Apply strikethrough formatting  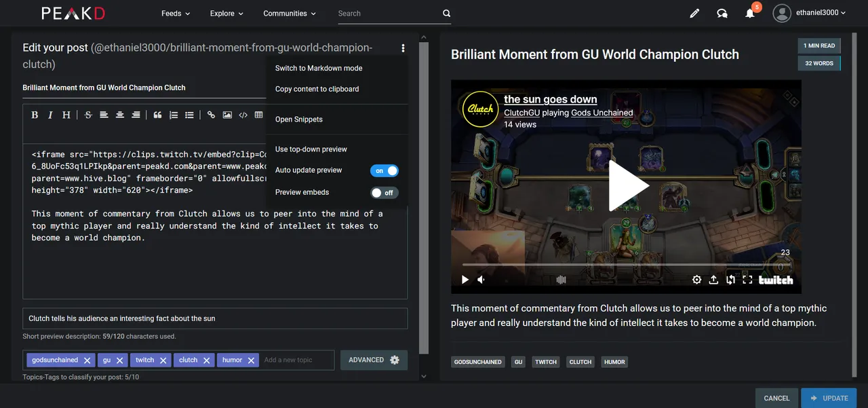pos(88,115)
